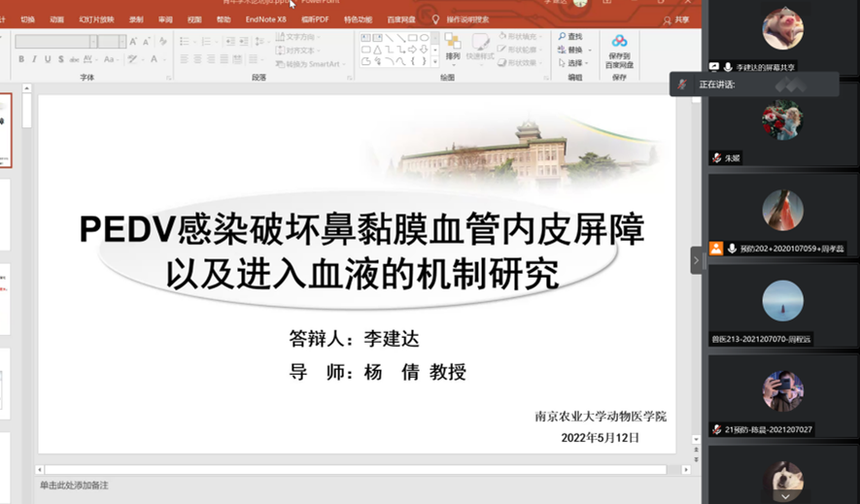Image resolution: width=860 pixels, height=504 pixels.
Task: Click the center align text icon
Action: [198, 59]
